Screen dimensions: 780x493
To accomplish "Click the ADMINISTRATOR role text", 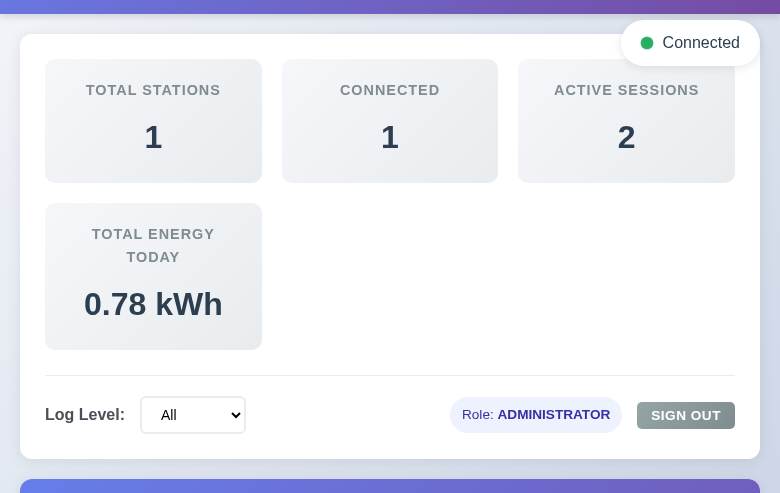I will [554, 415].
